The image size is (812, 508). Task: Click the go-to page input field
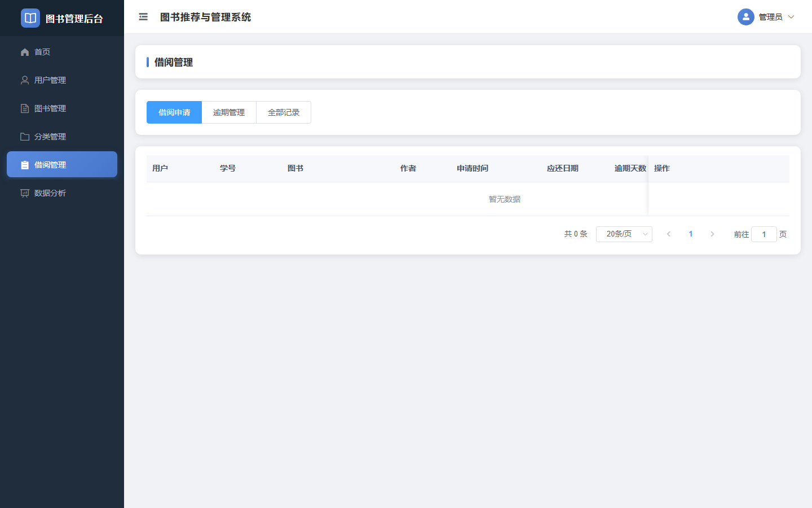(764, 234)
